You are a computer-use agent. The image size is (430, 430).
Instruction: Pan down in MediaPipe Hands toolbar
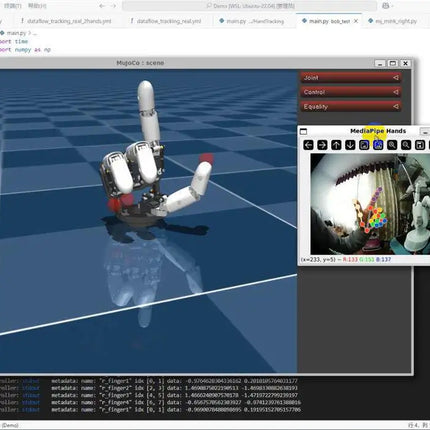click(350, 145)
